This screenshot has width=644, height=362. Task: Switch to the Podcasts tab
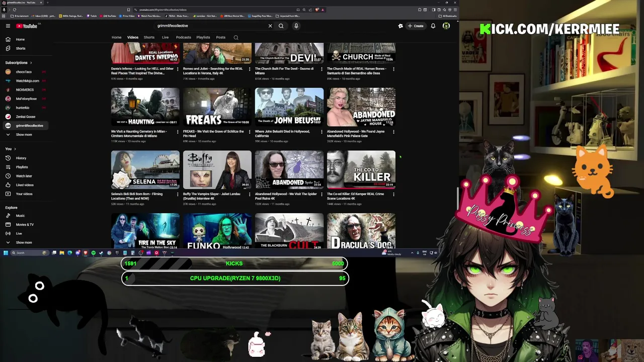tap(184, 37)
